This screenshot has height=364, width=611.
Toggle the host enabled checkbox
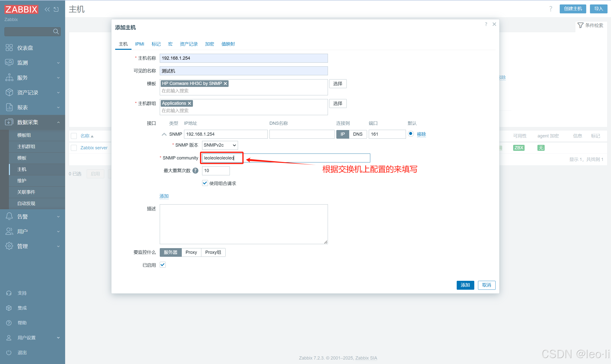click(x=162, y=265)
